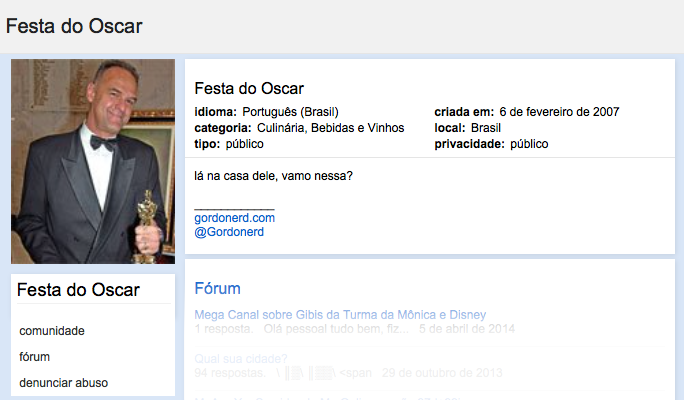Click the community photo of man holding Oscar
684x400 pixels.
93,161
